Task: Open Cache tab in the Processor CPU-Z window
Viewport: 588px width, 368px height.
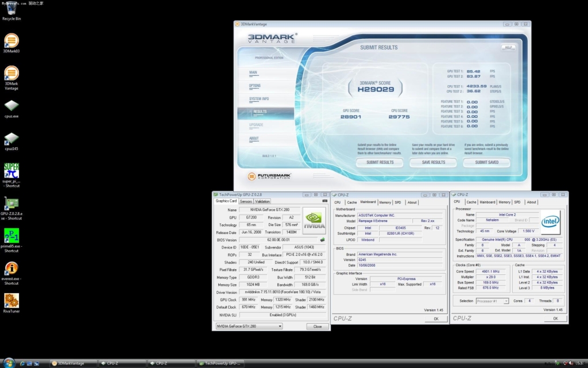Action: tap(471, 202)
